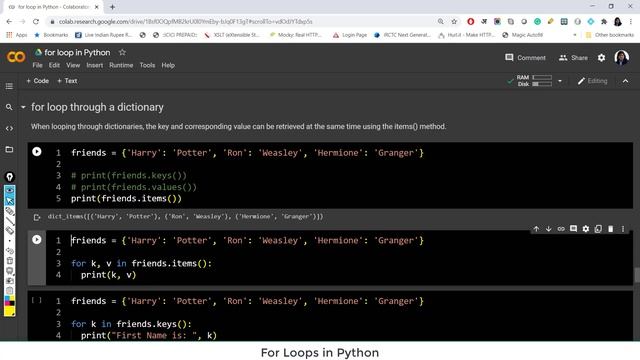Click the 'for loop through a dictionary' heading

click(x=97, y=107)
